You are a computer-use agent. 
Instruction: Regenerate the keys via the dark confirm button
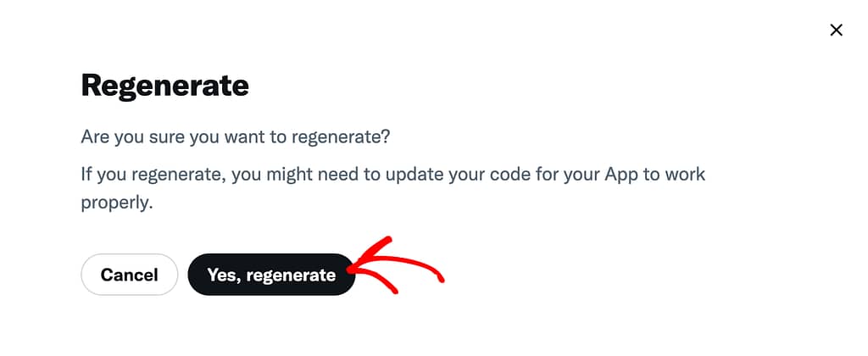click(271, 275)
